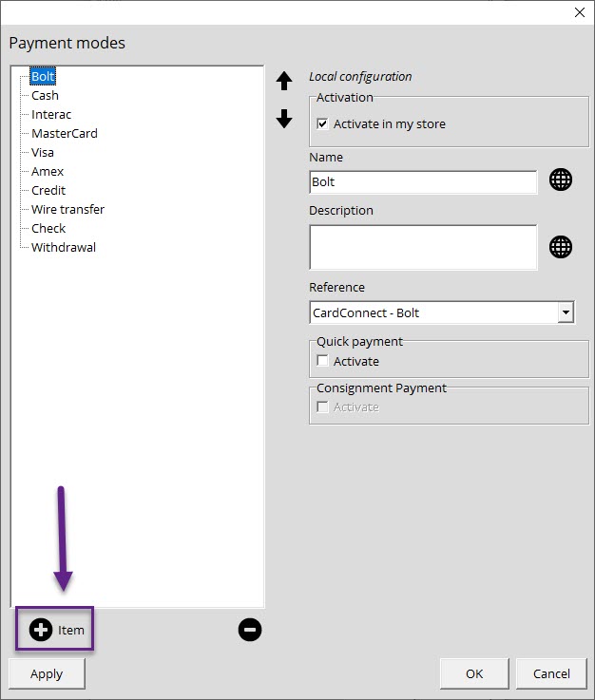Apply the payment mode changes
This screenshot has width=595, height=700.
tap(47, 673)
